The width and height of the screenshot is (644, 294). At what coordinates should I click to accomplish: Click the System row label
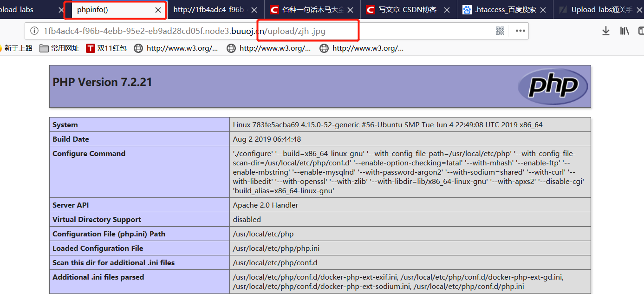coord(65,125)
